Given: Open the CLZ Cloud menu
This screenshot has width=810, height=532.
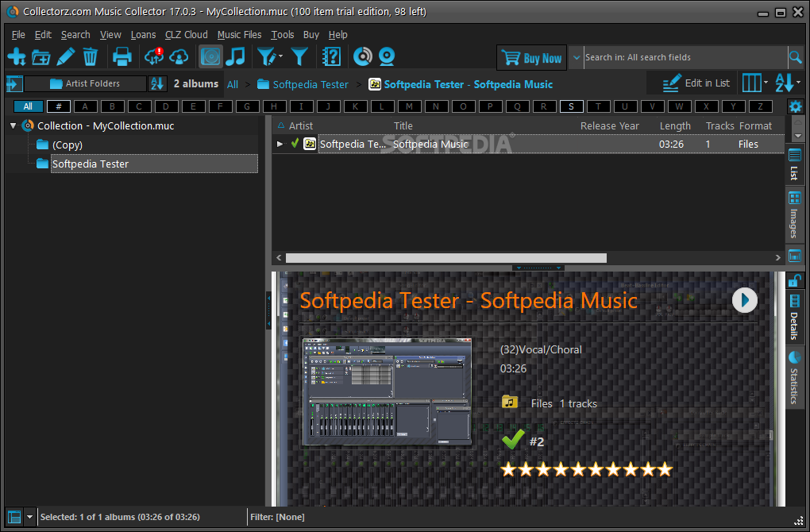Looking at the screenshot, I should (186, 35).
